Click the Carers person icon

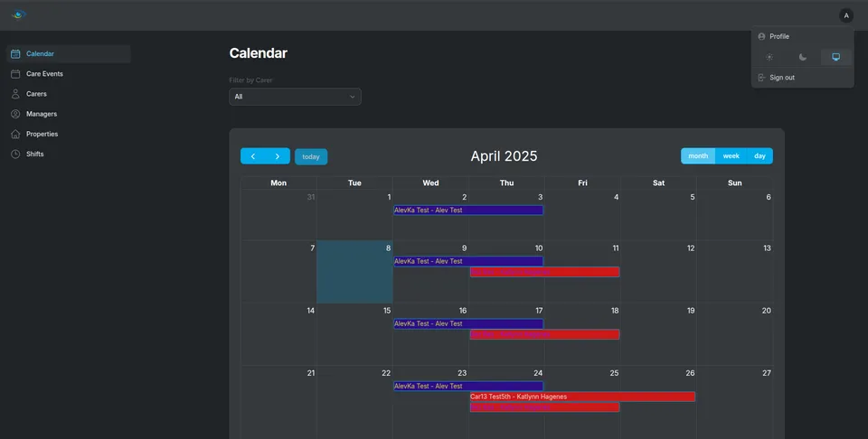click(15, 94)
